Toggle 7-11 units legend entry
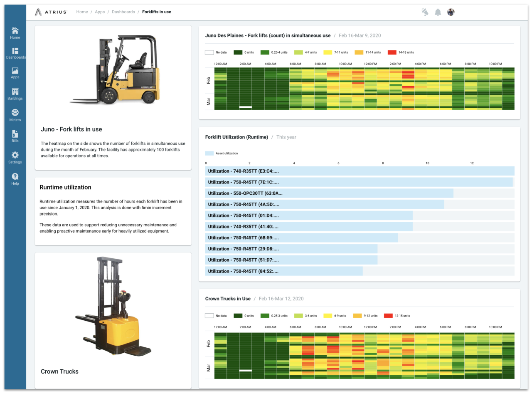Viewport: 532px width, 396px height. pos(336,52)
